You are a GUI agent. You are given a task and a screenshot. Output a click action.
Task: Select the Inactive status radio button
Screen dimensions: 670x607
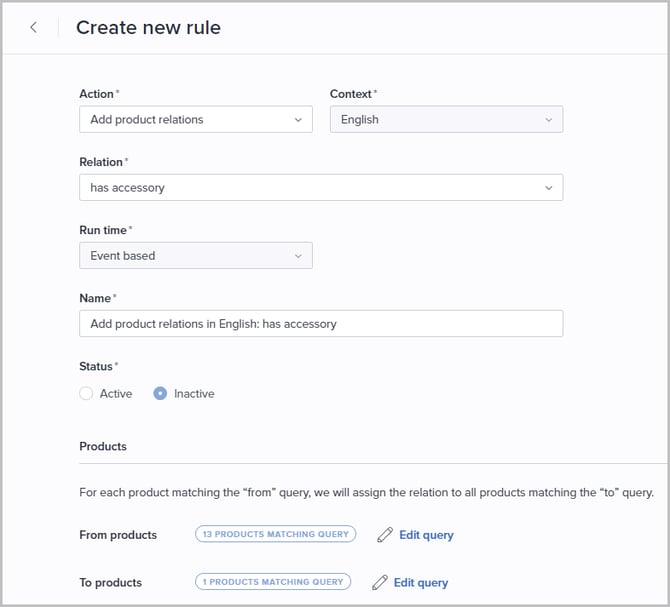(x=160, y=394)
